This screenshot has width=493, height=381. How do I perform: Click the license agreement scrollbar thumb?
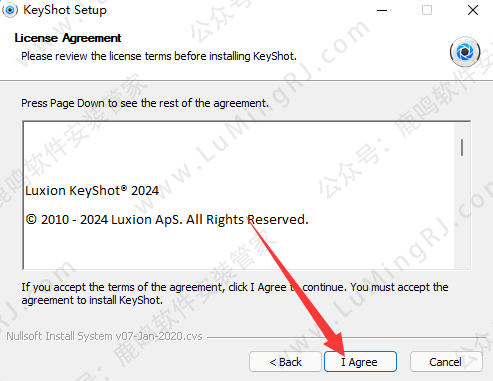(x=462, y=148)
